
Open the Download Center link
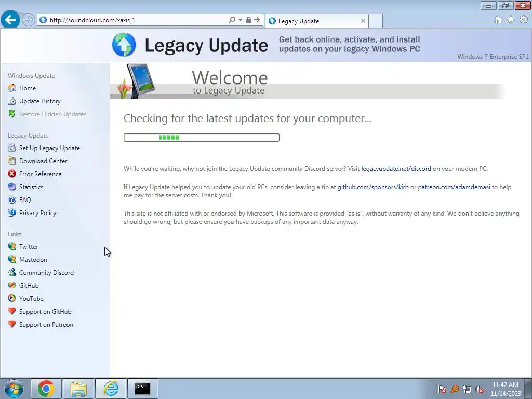tap(43, 161)
